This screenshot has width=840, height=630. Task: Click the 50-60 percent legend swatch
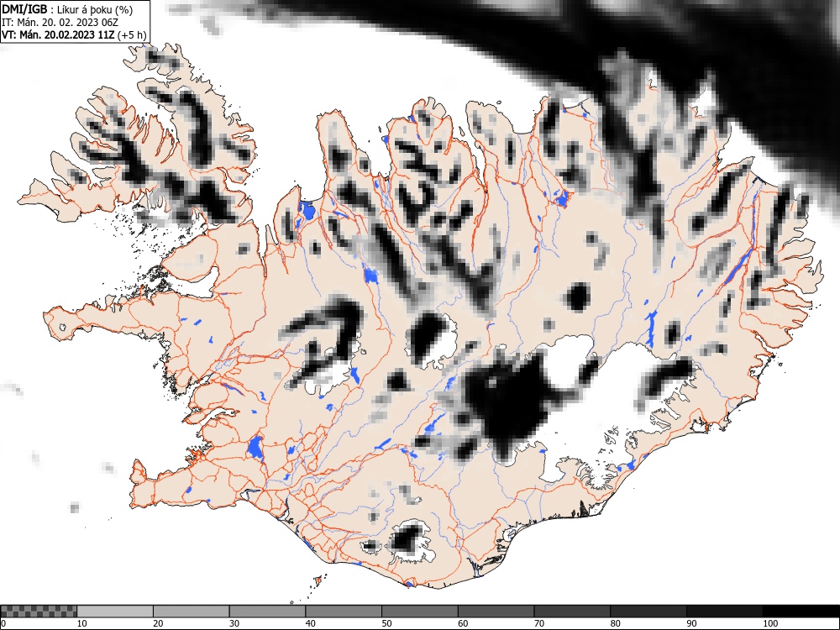click(420, 612)
